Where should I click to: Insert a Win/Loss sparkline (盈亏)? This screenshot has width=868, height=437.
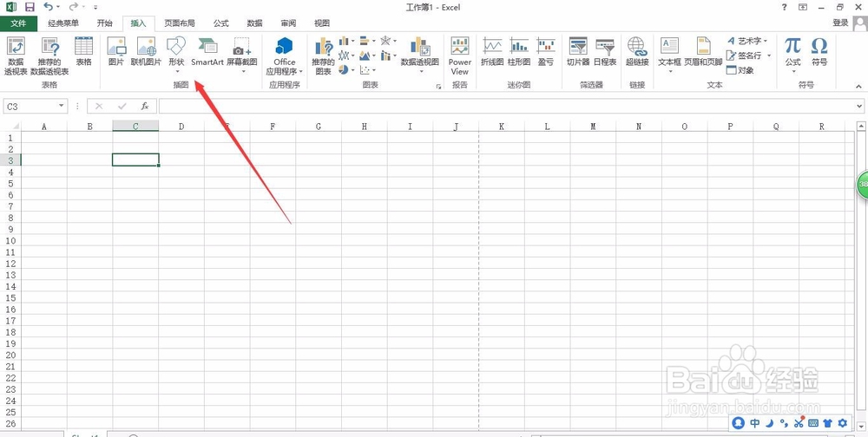click(x=546, y=52)
